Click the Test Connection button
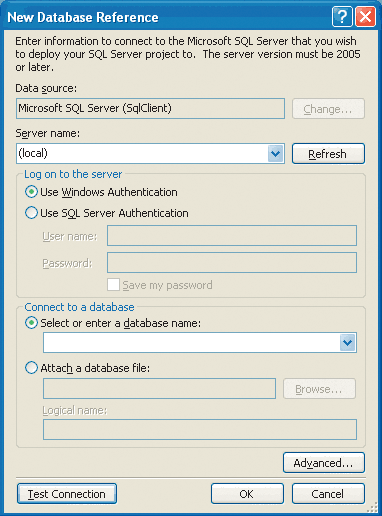 tap(67, 494)
